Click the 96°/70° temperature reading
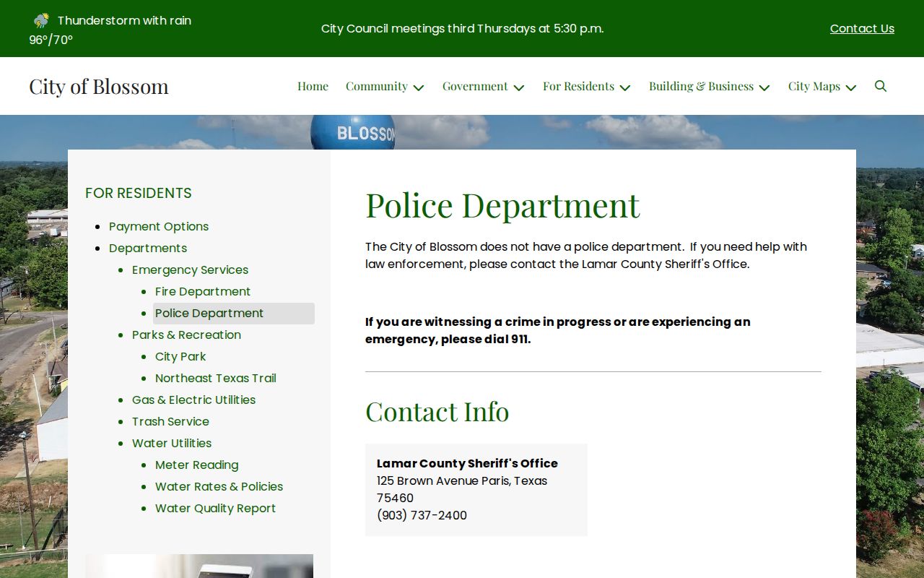Screen dimensions: 924x578 pos(51,40)
